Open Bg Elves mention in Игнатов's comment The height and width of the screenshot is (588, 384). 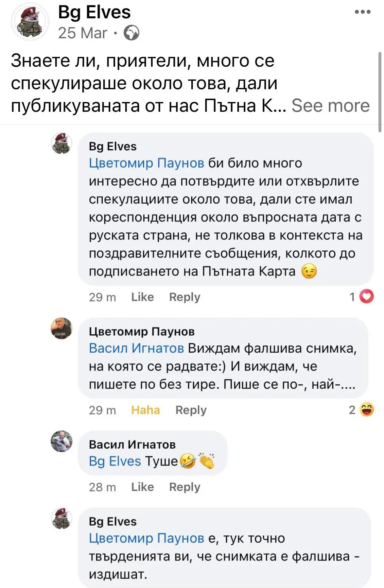[x=115, y=461]
